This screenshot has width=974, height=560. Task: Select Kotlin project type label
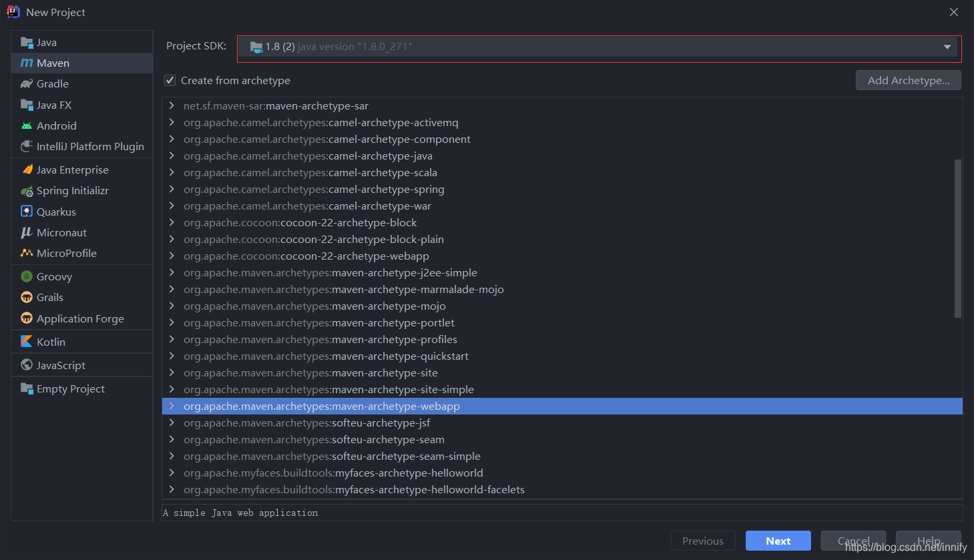coord(51,342)
